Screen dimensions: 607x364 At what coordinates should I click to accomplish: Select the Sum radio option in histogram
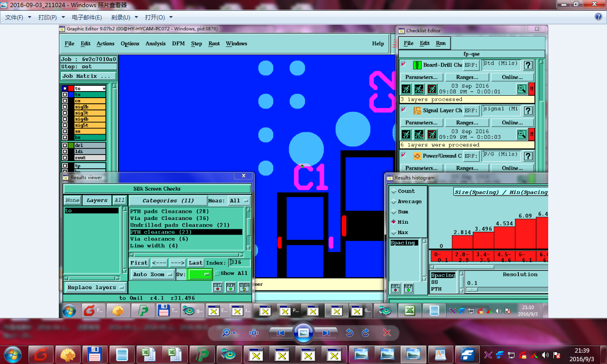coord(394,212)
